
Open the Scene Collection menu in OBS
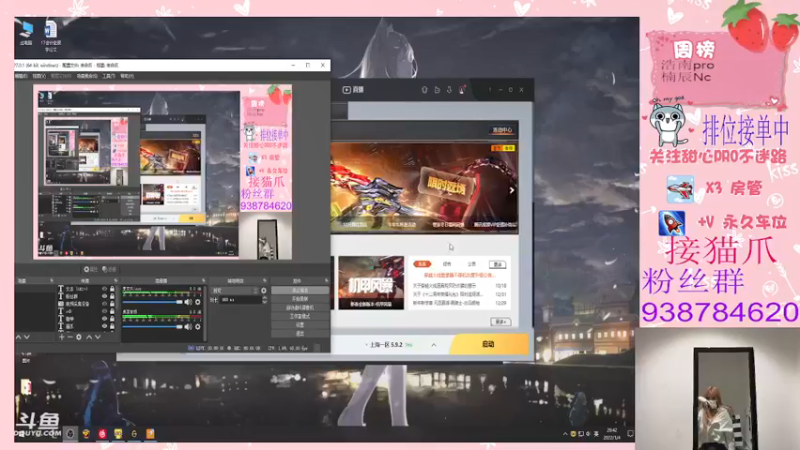pos(87,76)
